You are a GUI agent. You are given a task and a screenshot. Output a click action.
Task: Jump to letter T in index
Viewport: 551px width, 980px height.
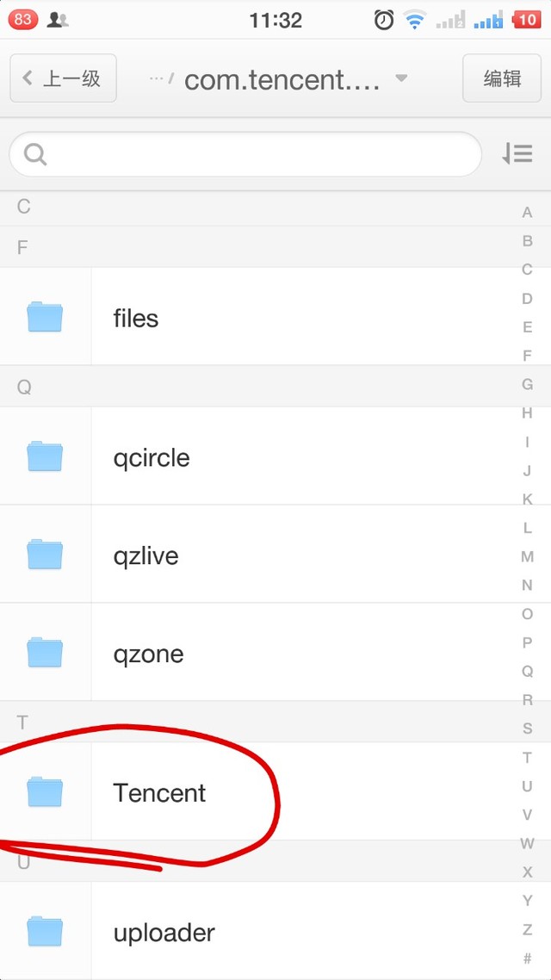click(x=528, y=757)
